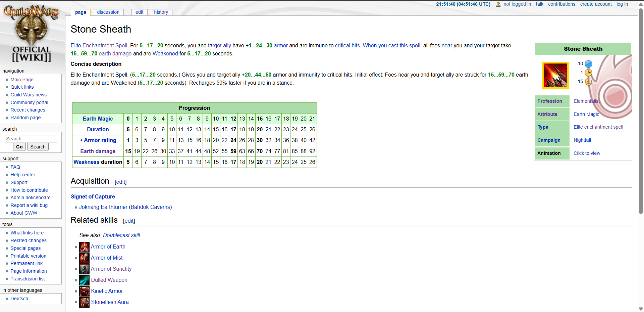The image size is (644, 312).
Task: Click the Armor of Mist skill icon
Action: click(84, 258)
